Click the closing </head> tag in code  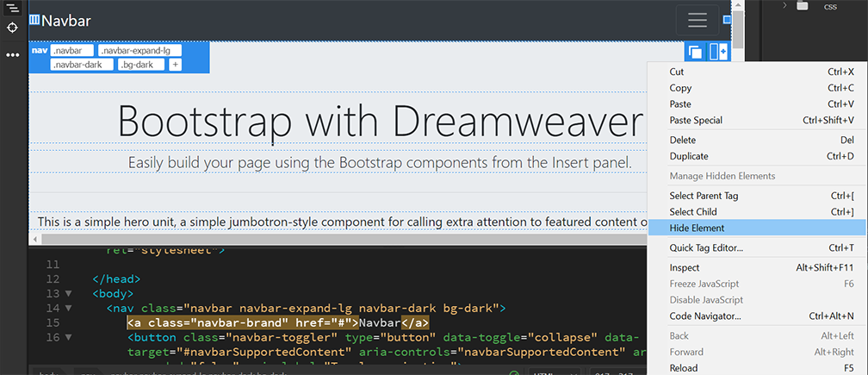coord(116,279)
